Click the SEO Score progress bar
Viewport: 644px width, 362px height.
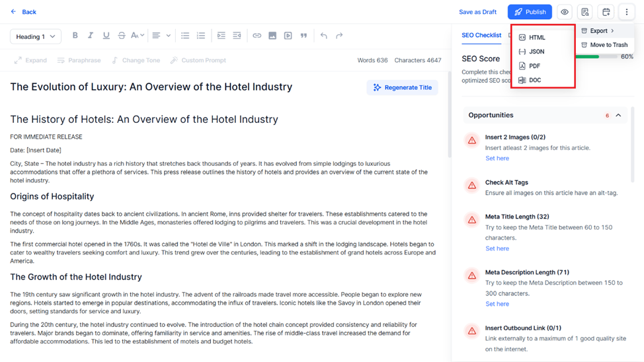tap(598, 57)
